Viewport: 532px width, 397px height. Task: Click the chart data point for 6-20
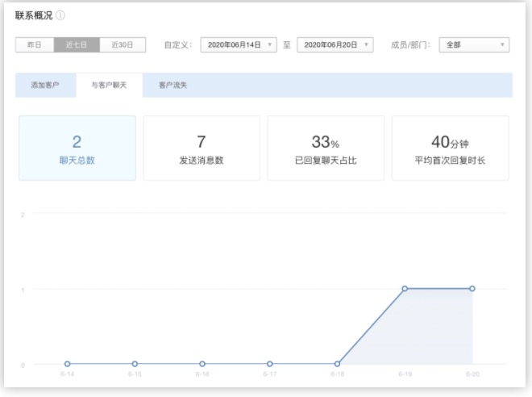coord(472,288)
